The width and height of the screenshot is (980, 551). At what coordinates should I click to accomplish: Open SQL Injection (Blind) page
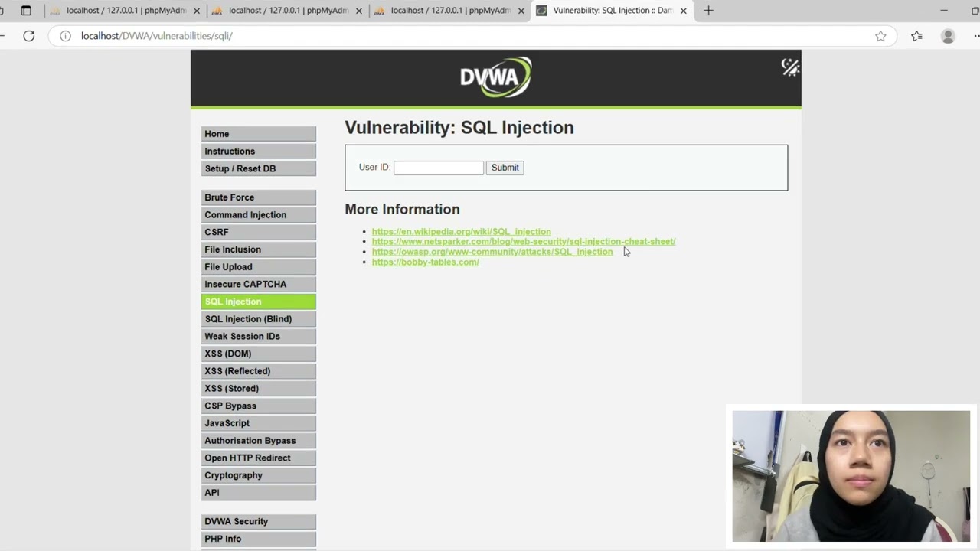click(259, 319)
